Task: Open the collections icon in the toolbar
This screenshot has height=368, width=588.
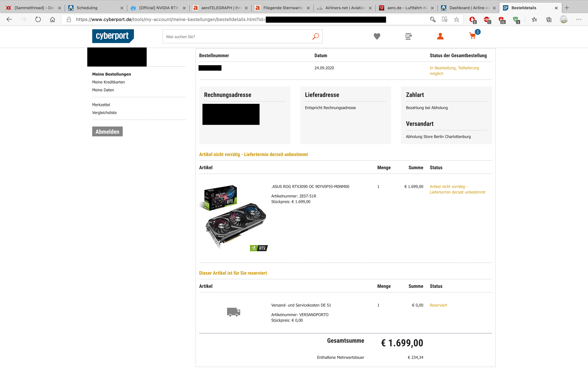Action: point(549,20)
